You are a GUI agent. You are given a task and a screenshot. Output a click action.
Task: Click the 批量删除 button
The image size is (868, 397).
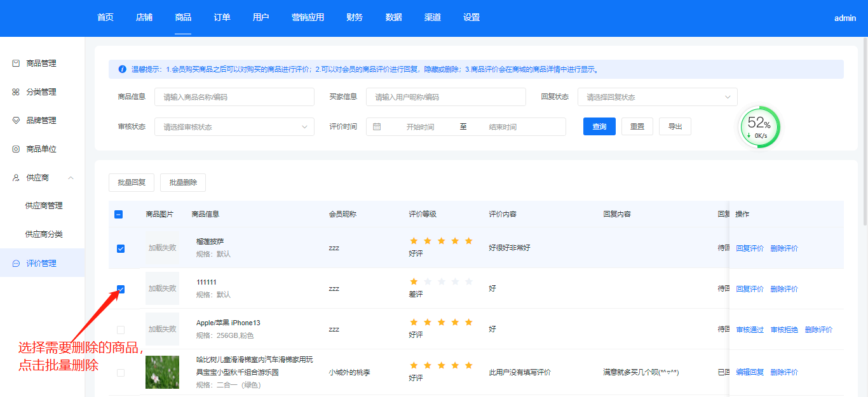pos(183,182)
